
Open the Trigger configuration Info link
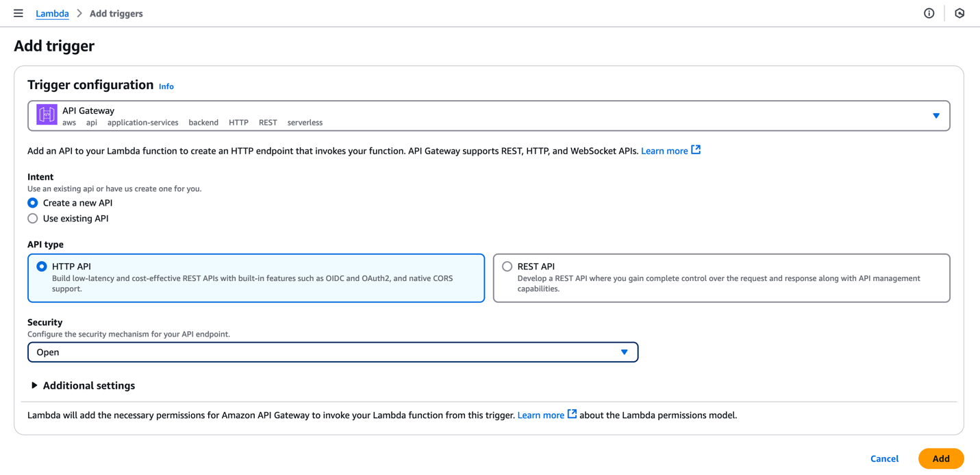(166, 86)
